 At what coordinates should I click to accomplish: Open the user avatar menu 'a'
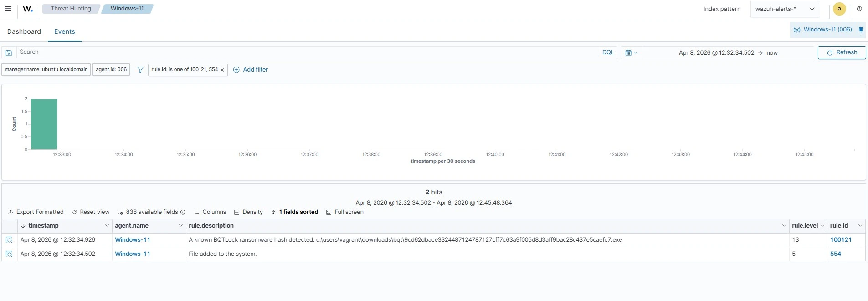point(839,9)
